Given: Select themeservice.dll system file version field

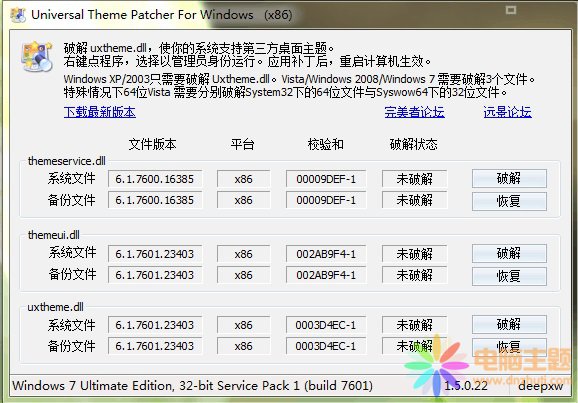Looking at the screenshot, I should pos(155,179).
